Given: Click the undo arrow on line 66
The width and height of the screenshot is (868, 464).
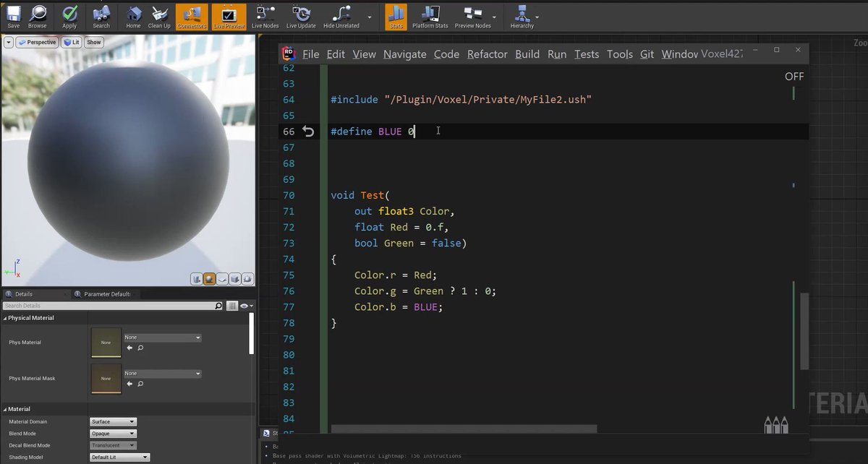Looking at the screenshot, I should [308, 132].
